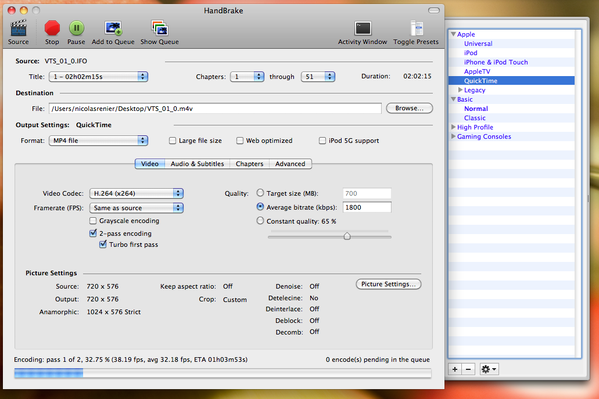Viewport: 599px width, 399px height.
Task: Switch to the Chapters tab
Action: pos(249,164)
